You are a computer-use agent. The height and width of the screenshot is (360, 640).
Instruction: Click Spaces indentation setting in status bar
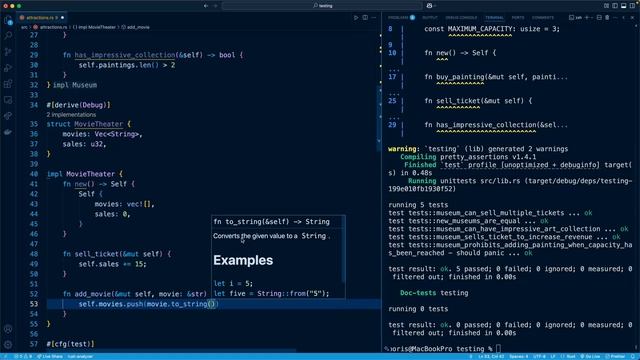[518, 356]
